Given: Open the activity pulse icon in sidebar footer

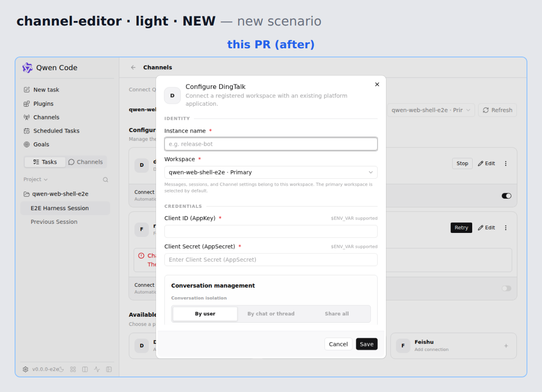Looking at the screenshot, I should [97, 369].
